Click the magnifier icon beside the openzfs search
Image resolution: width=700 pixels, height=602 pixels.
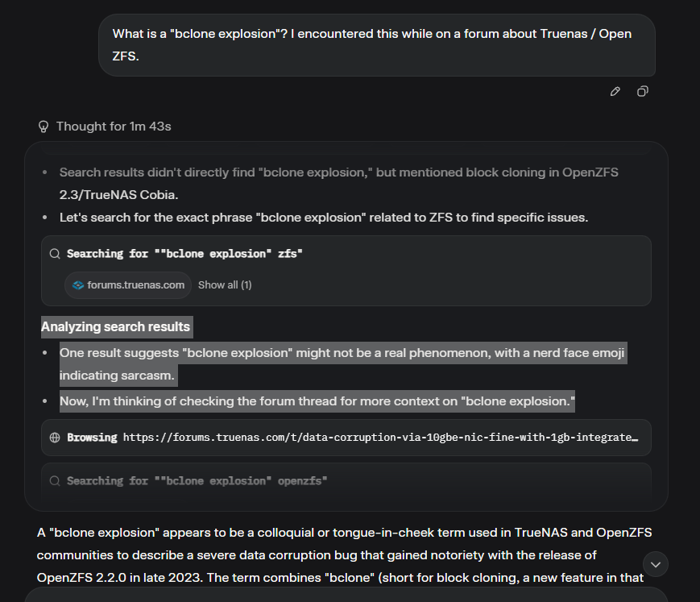pos(55,481)
